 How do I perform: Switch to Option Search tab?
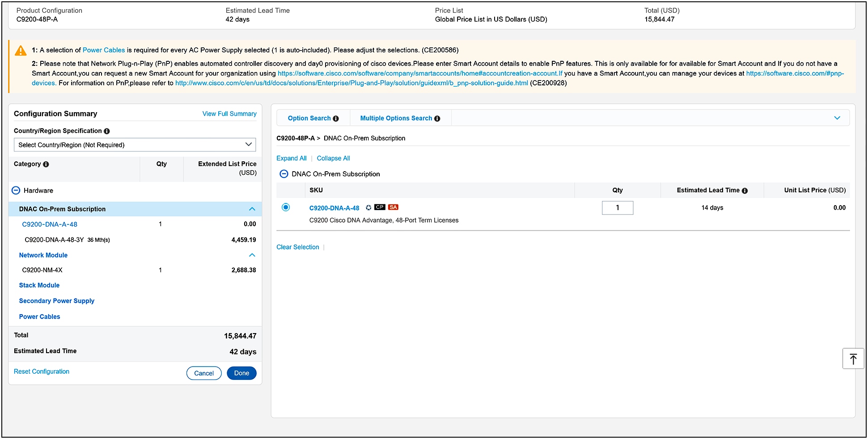(309, 118)
